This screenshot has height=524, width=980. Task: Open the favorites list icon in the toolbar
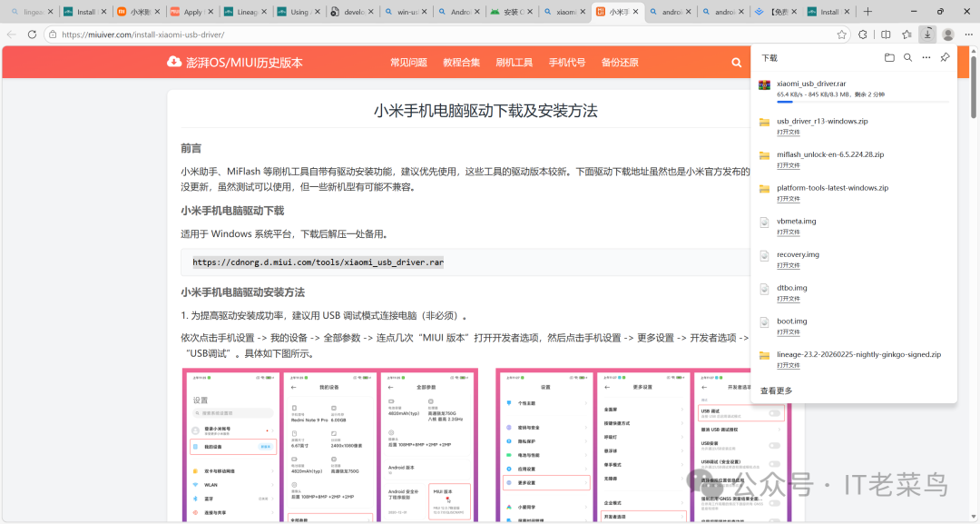(907, 34)
